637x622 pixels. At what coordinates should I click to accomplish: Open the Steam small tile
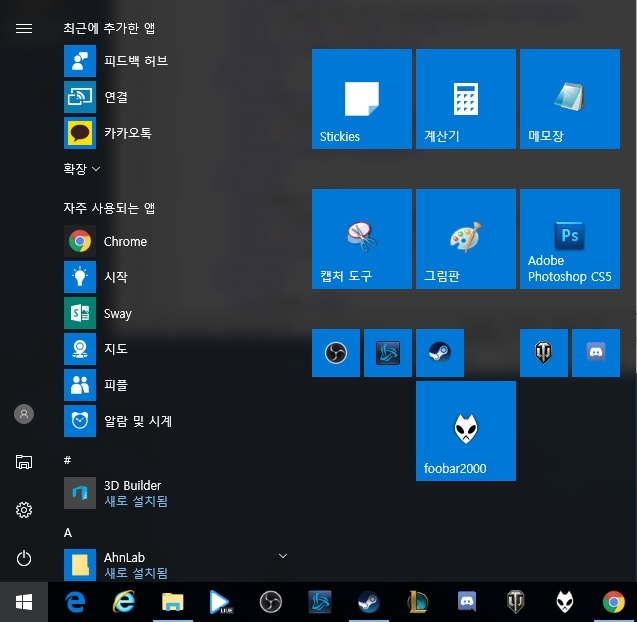(440, 353)
